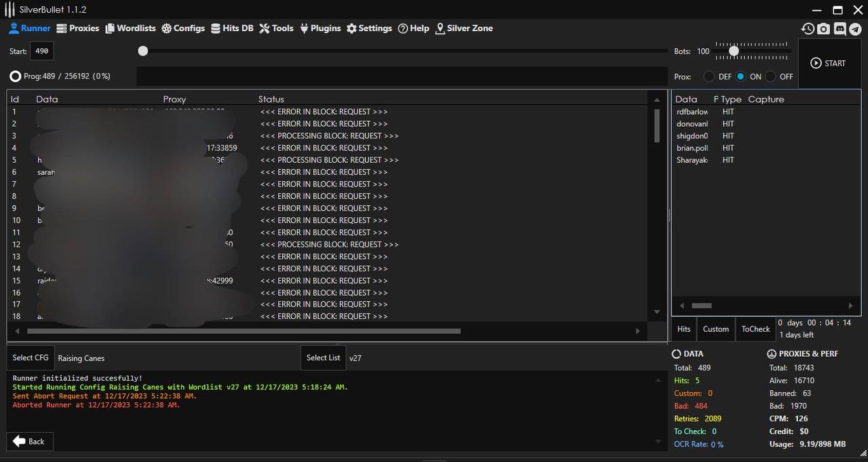Screen dimensions: 868x462
Task: Open the Discord icon link
Action: click(x=840, y=28)
